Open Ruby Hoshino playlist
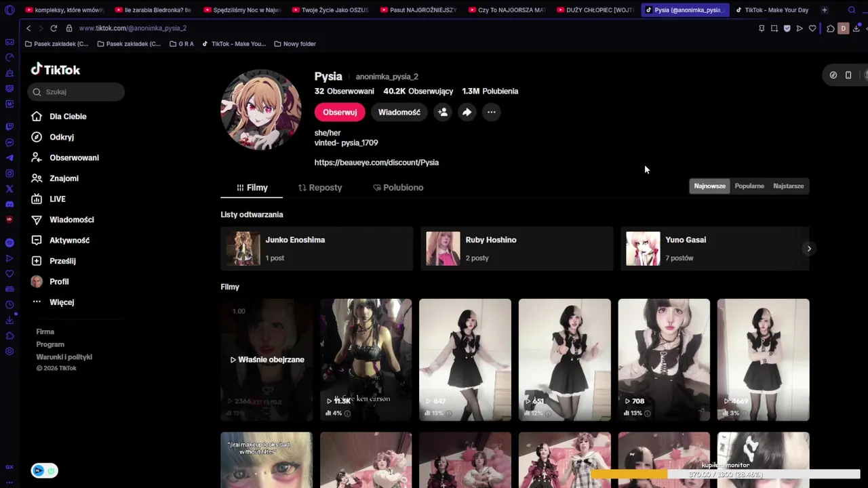Screen dimensions: 868x488 pos(517,249)
